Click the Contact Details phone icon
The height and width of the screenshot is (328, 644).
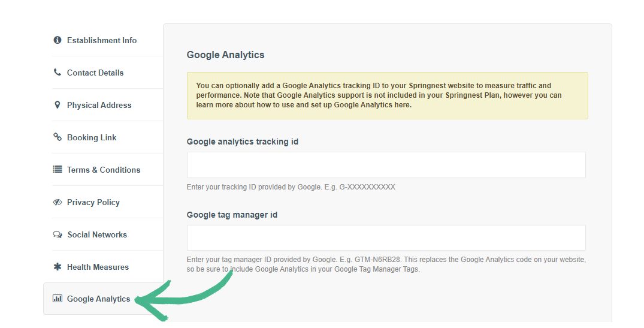(58, 73)
